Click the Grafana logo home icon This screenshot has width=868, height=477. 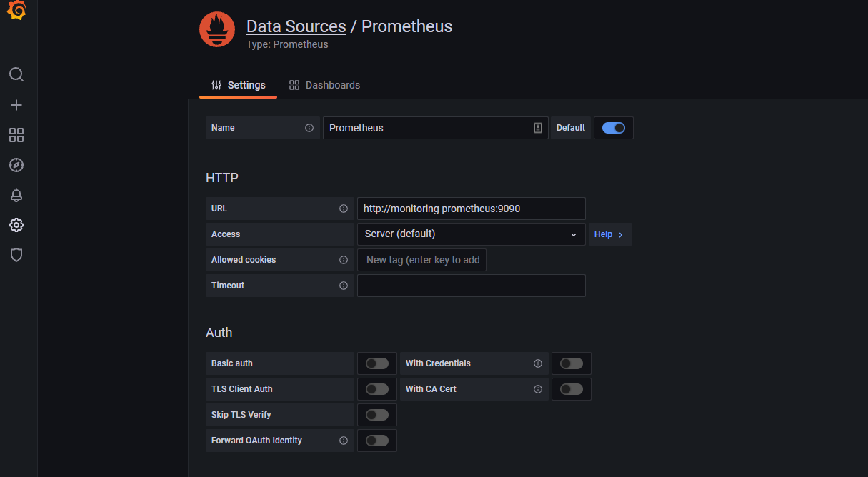16,11
